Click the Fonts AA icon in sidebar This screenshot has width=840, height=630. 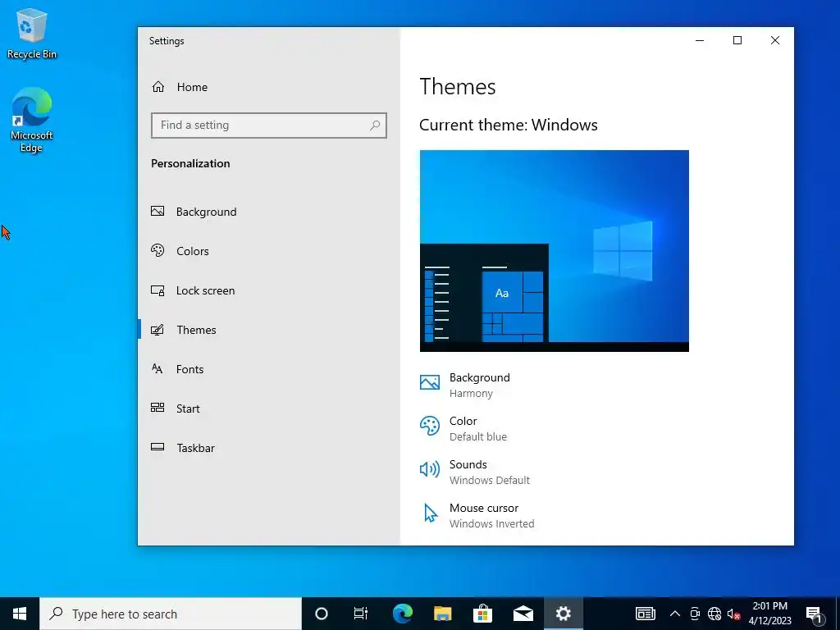tap(157, 368)
